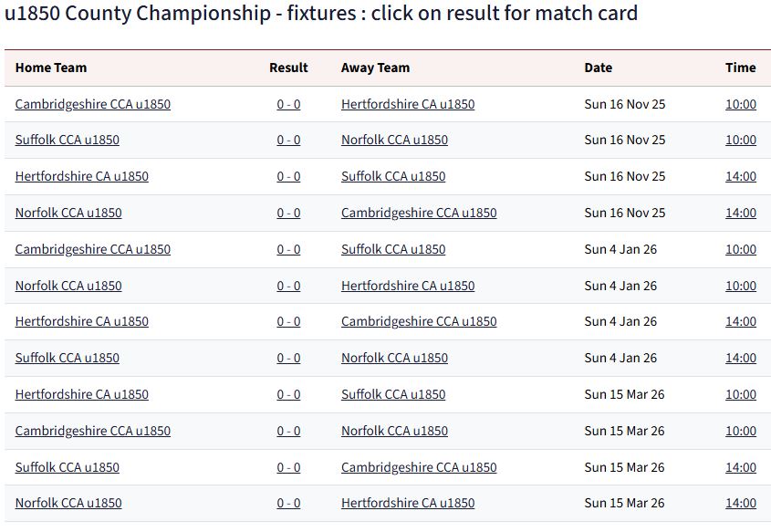Select home team Suffolk CCA u1850 on 15 Mar
Viewport: 771px width, 532px height.
(x=67, y=467)
